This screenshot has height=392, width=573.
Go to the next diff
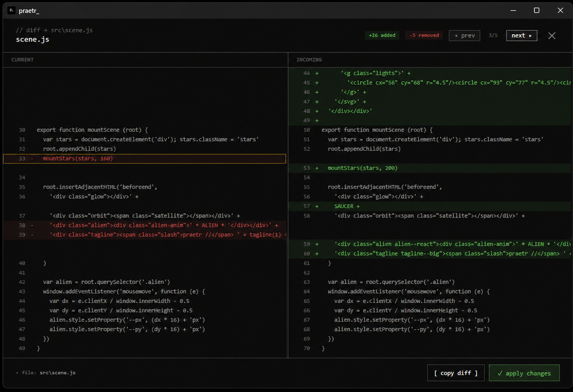click(x=522, y=35)
